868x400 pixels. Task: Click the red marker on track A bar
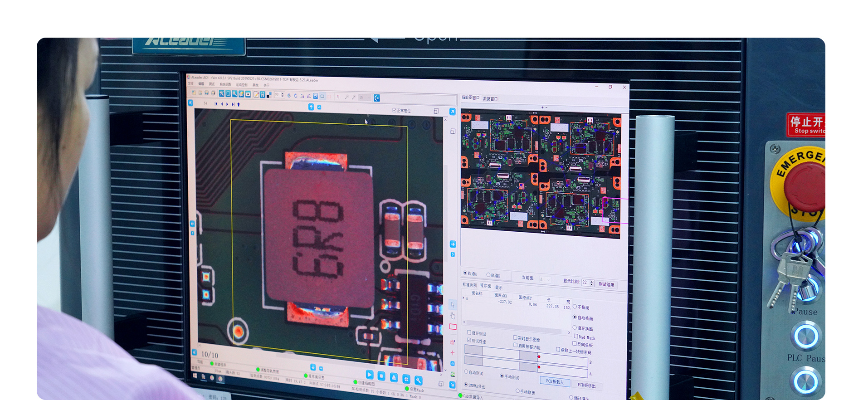pos(539,367)
